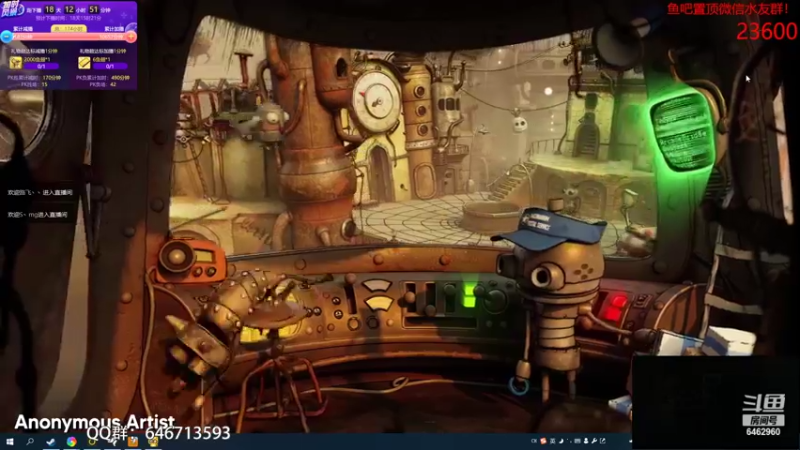Click the street lamp at the right of the plaza
Screen dimensions: 800x450
(x=629, y=206)
